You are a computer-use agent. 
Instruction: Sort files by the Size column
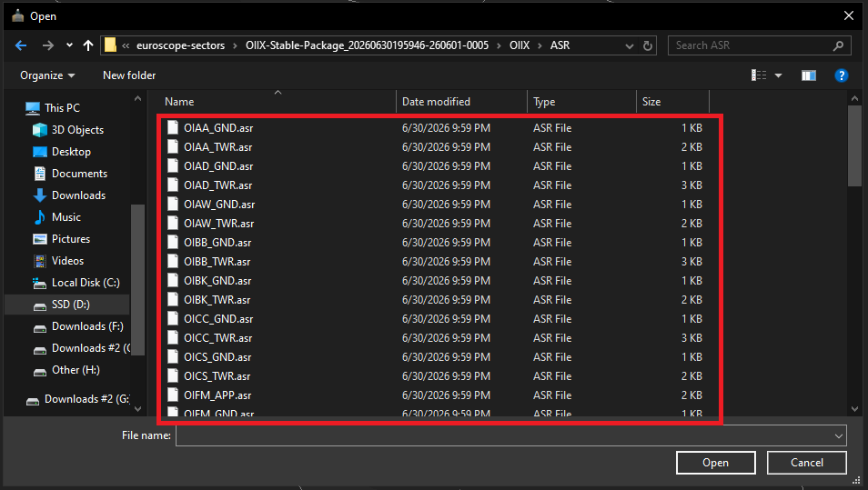[672, 102]
